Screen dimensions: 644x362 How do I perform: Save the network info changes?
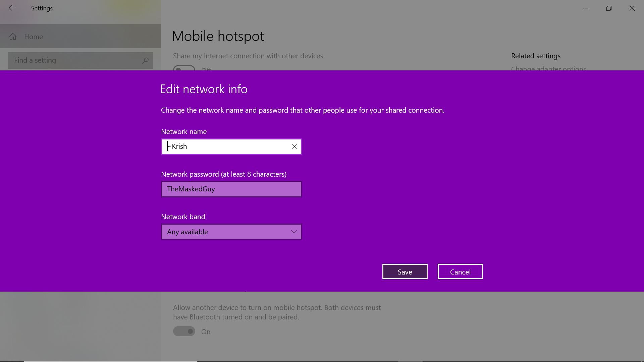pyautogui.click(x=405, y=271)
